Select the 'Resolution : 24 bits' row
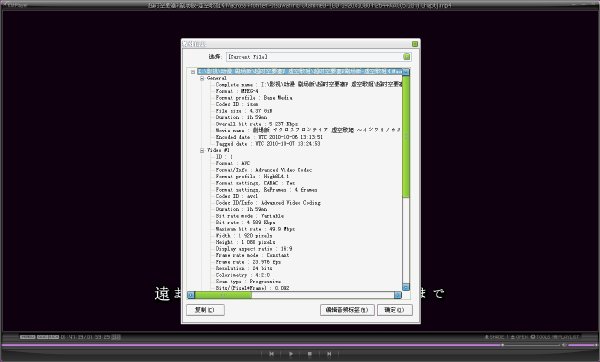 tap(244, 269)
